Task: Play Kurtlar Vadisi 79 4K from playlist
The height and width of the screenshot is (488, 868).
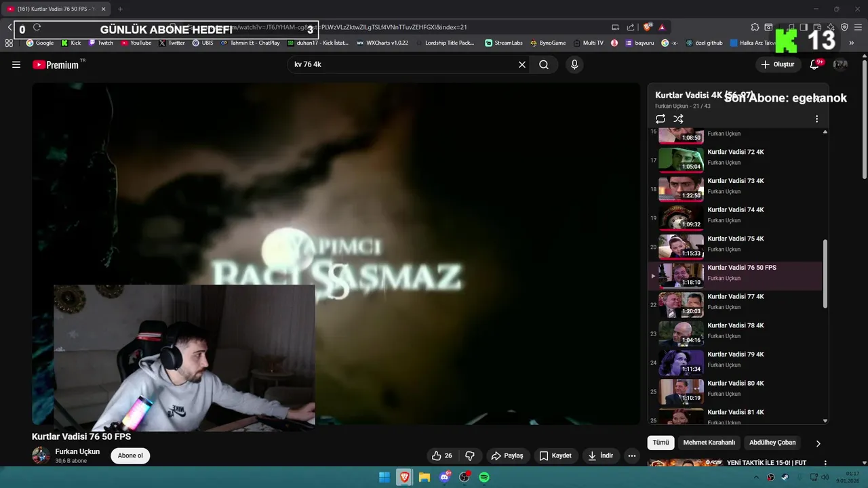Action: point(736,363)
